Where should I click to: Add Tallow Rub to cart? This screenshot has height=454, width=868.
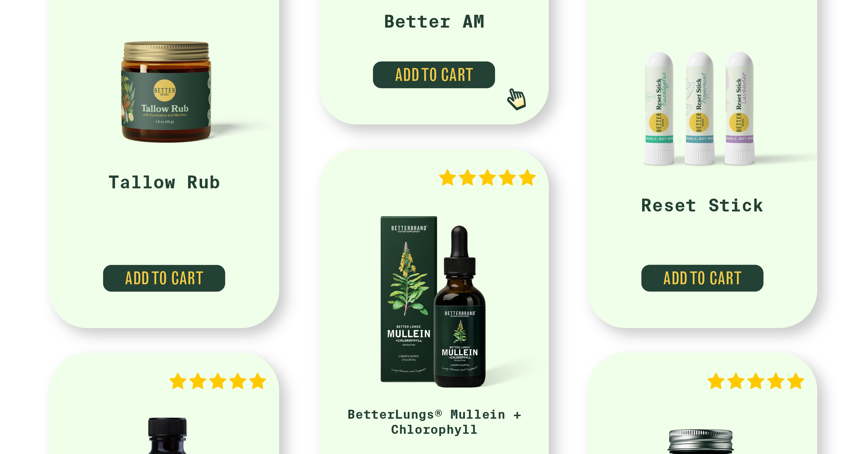pos(164,278)
